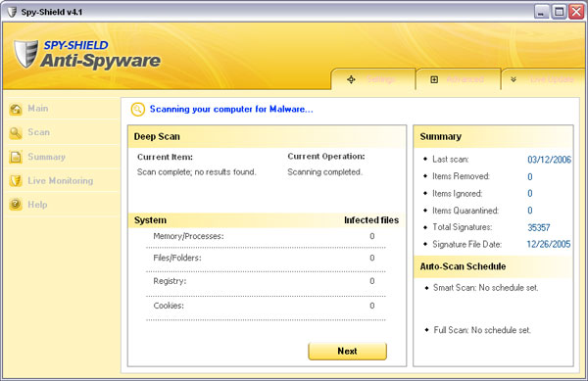Click the Scan magnifier icon in sidebar
This screenshot has width=588, height=381.
[x=16, y=132]
